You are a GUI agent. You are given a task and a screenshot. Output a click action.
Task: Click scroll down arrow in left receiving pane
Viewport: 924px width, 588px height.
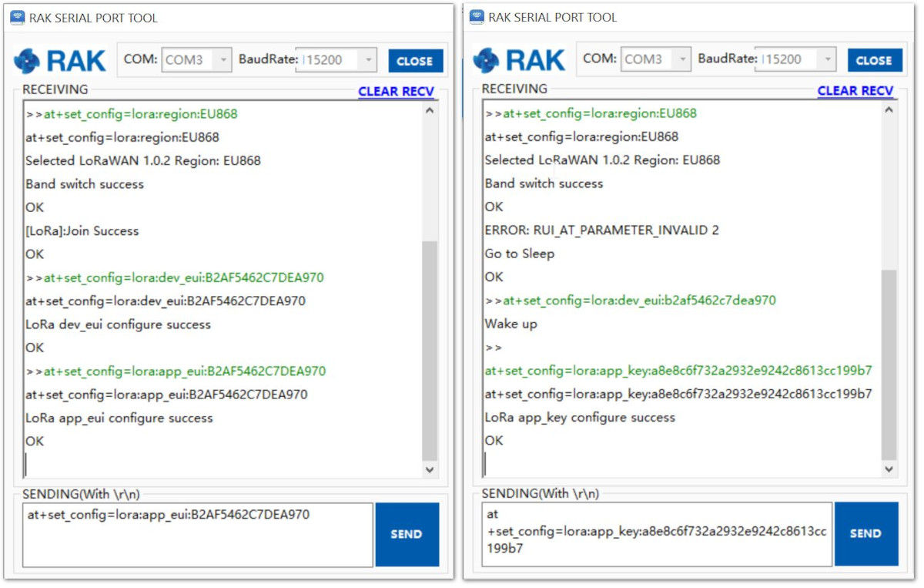(430, 469)
